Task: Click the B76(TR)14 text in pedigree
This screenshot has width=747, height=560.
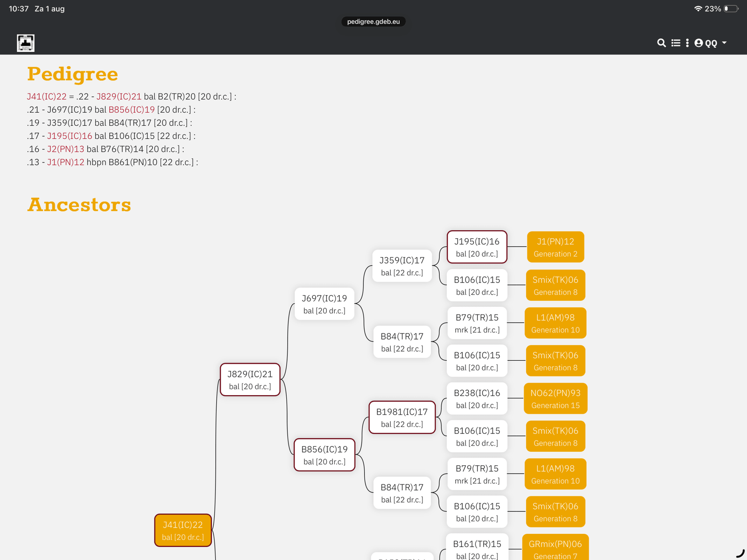Action: tap(122, 149)
